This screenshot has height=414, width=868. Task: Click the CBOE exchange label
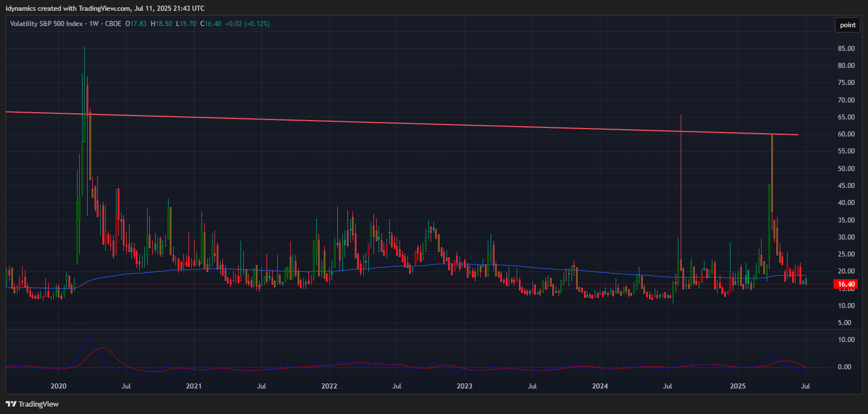click(114, 24)
